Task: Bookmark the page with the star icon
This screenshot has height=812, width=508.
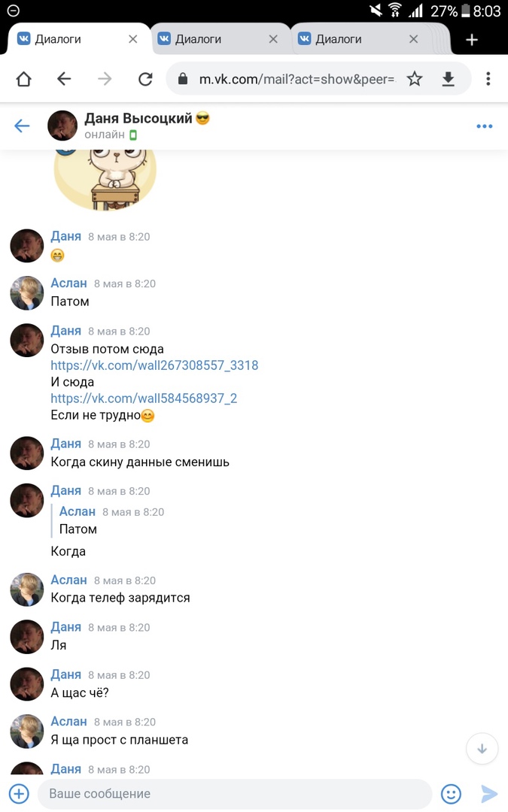Action: 414,79
